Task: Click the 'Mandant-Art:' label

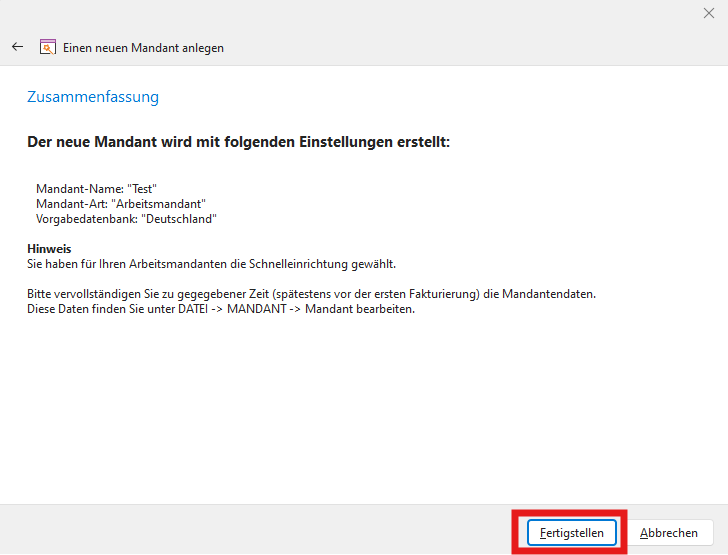Action: pos(70,204)
